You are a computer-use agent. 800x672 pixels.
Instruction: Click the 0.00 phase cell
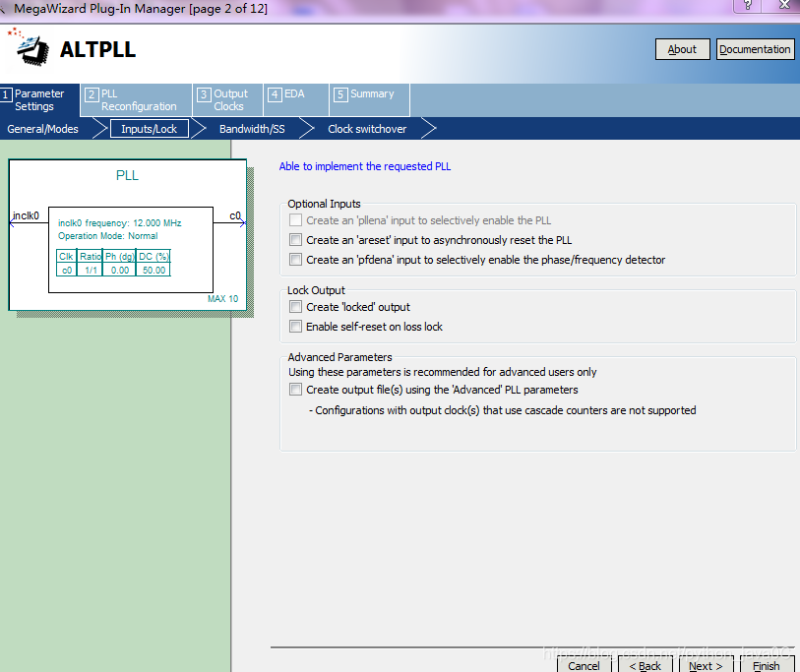[120, 270]
